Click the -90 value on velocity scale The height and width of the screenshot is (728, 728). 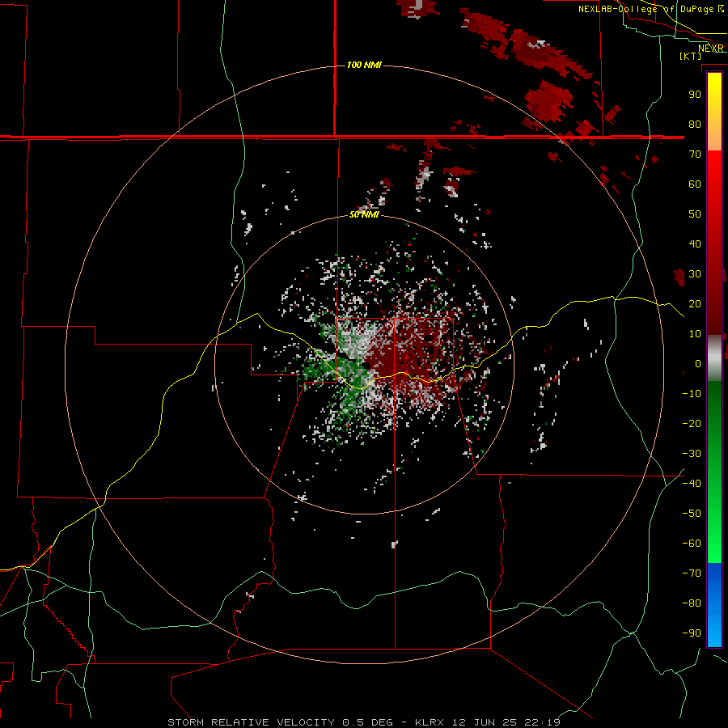point(692,633)
